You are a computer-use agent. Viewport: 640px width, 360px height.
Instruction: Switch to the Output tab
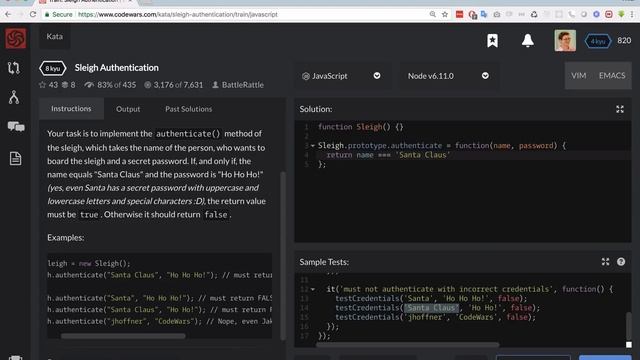pos(128,109)
